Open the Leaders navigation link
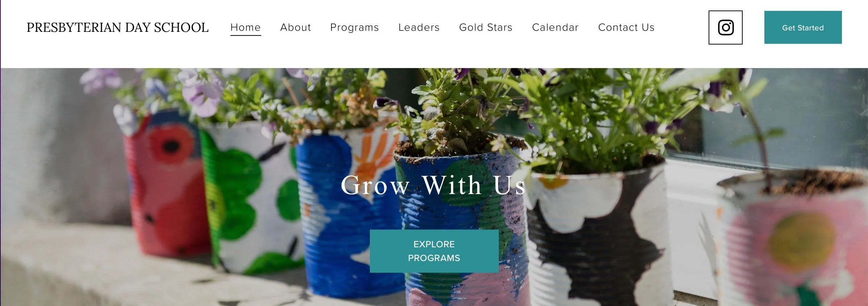Image resolution: width=868 pixels, height=306 pixels. tap(419, 28)
